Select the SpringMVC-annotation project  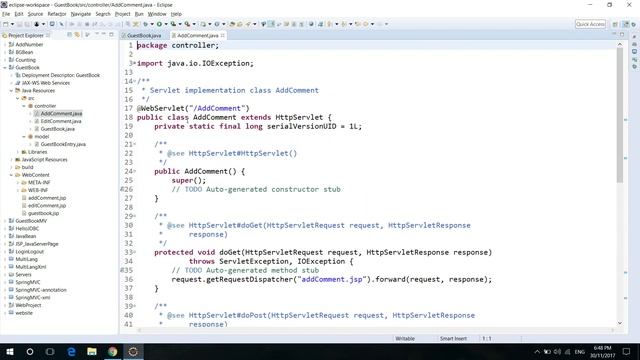click(41, 290)
